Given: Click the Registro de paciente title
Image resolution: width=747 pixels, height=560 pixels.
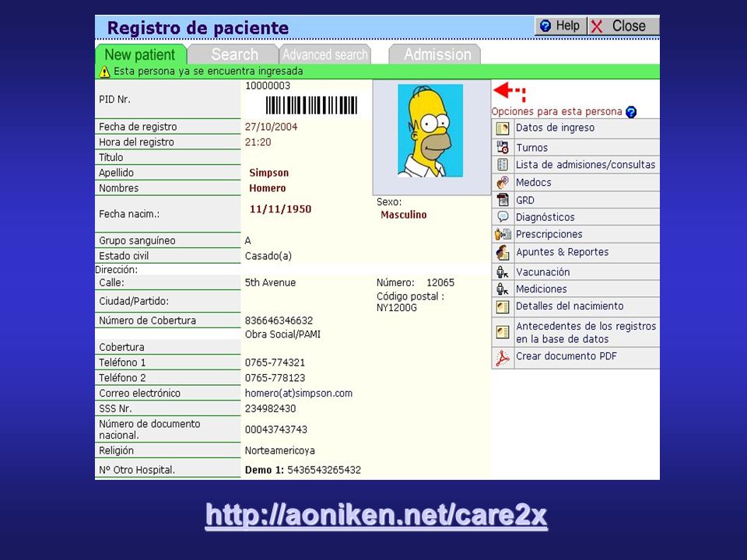Looking at the screenshot, I should [x=198, y=28].
